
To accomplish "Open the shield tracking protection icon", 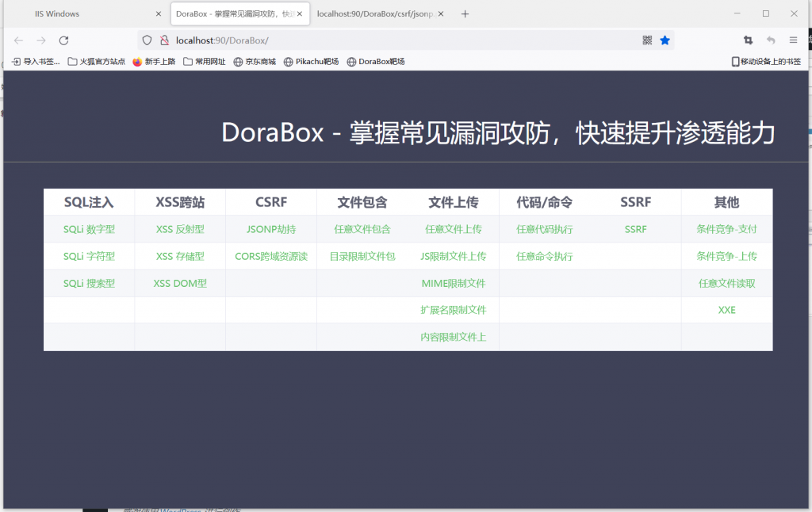I will pyautogui.click(x=147, y=40).
